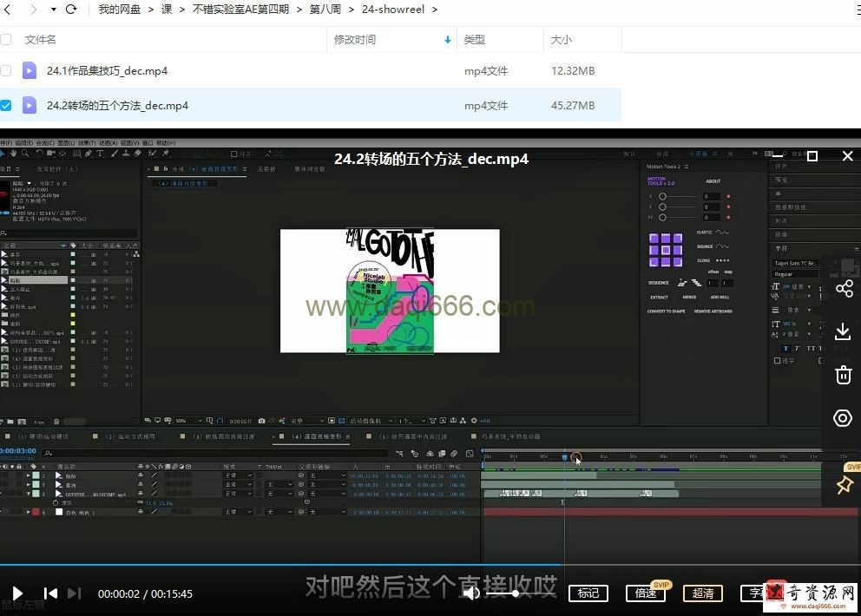Click the purple anchor-point grid in Motion Tools
861x616 pixels.
(x=666, y=250)
